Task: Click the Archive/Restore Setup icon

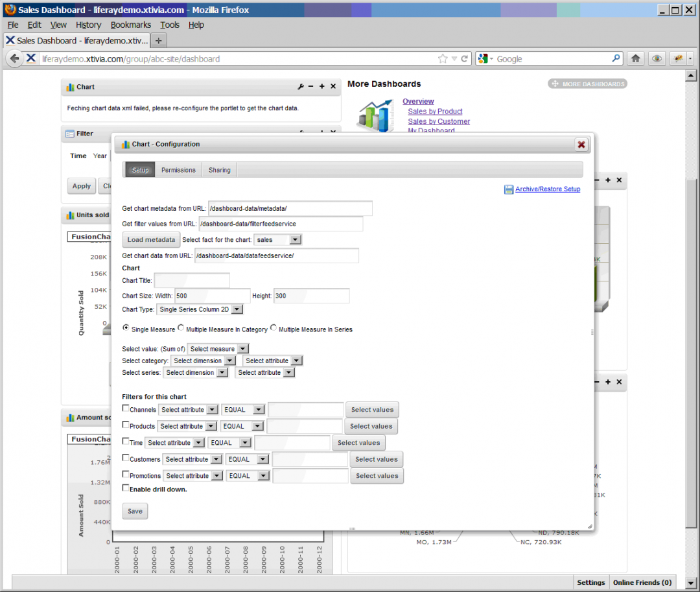Action: pos(509,189)
